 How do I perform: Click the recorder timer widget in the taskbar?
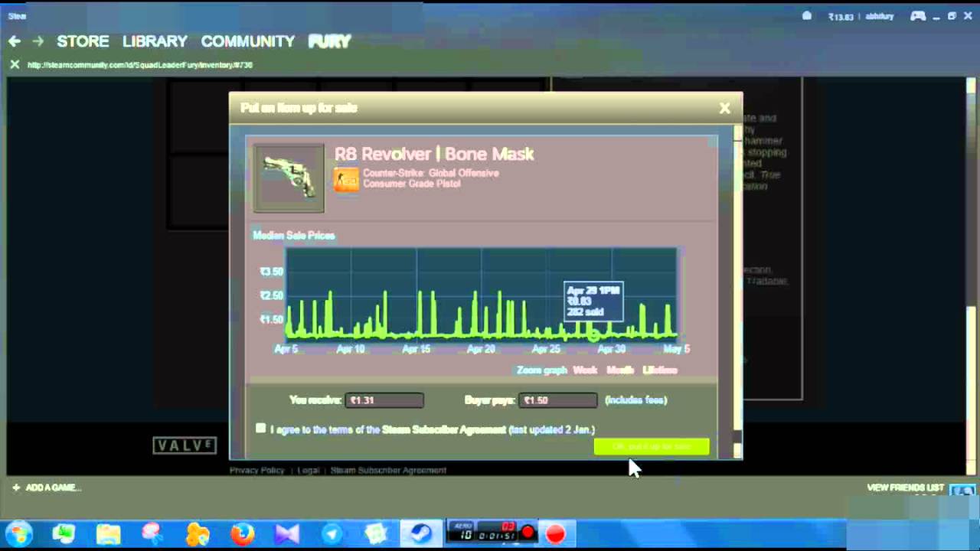[491, 531]
